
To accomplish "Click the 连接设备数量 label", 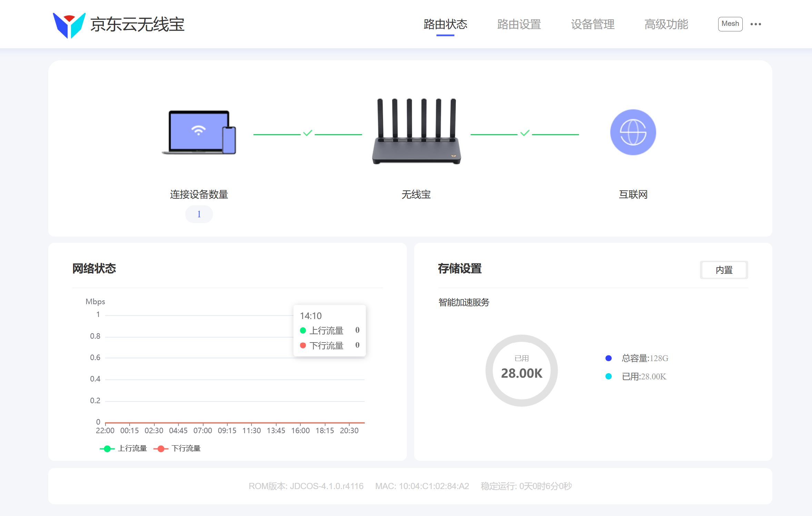I will [x=199, y=195].
